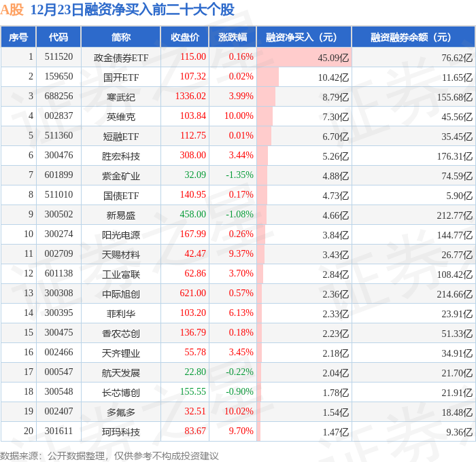
Task: Select stock name 天赐材料
Action: (x=121, y=255)
